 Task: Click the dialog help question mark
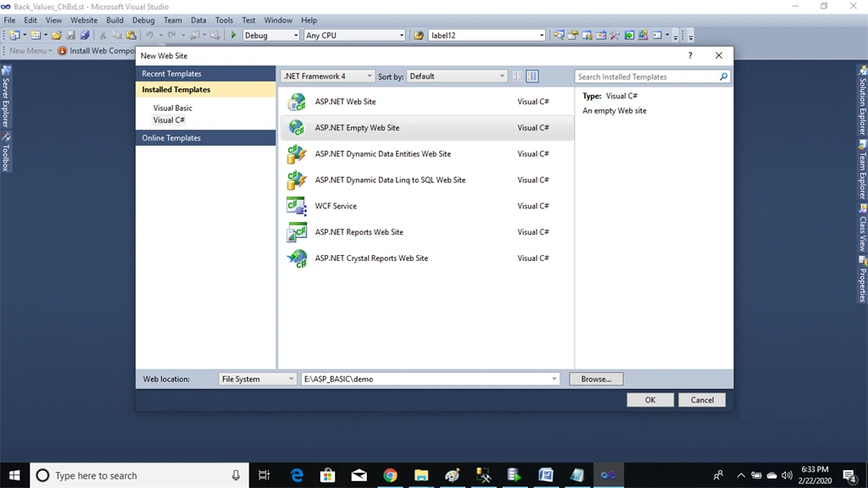(690, 55)
